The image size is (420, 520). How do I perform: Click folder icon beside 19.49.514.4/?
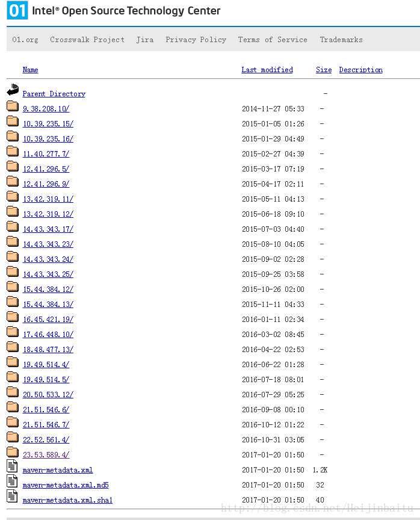[13, 362]
